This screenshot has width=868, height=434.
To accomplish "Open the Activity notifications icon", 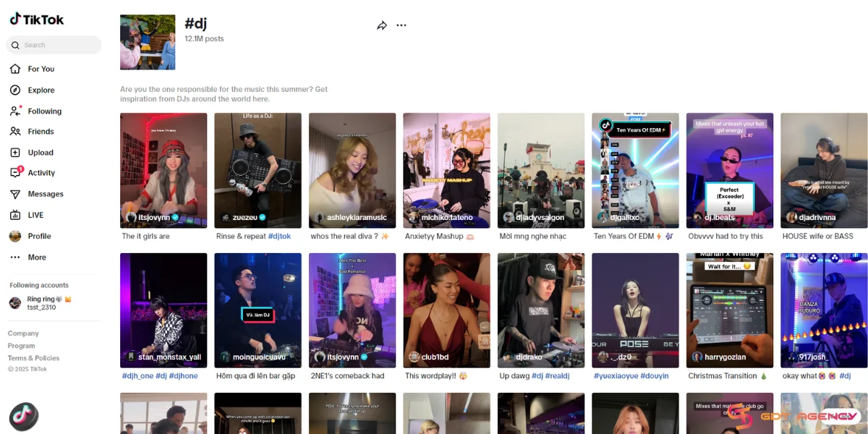I will coord(15,173).
